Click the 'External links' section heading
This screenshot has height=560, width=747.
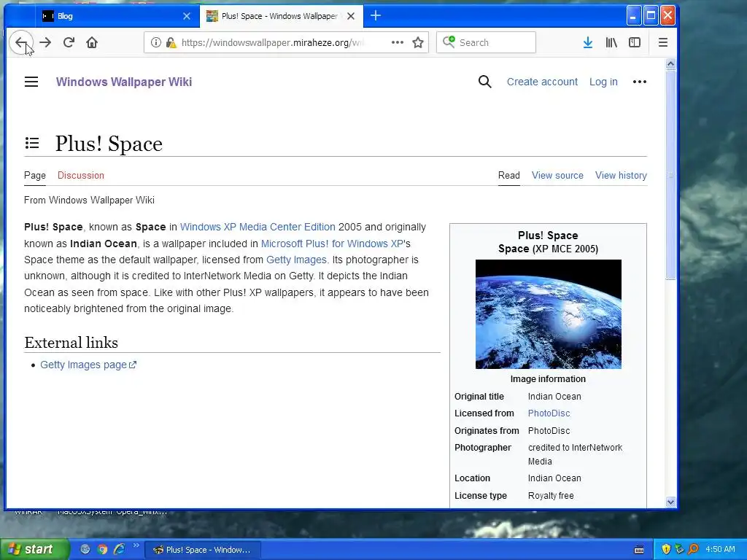tap(71, 343)
